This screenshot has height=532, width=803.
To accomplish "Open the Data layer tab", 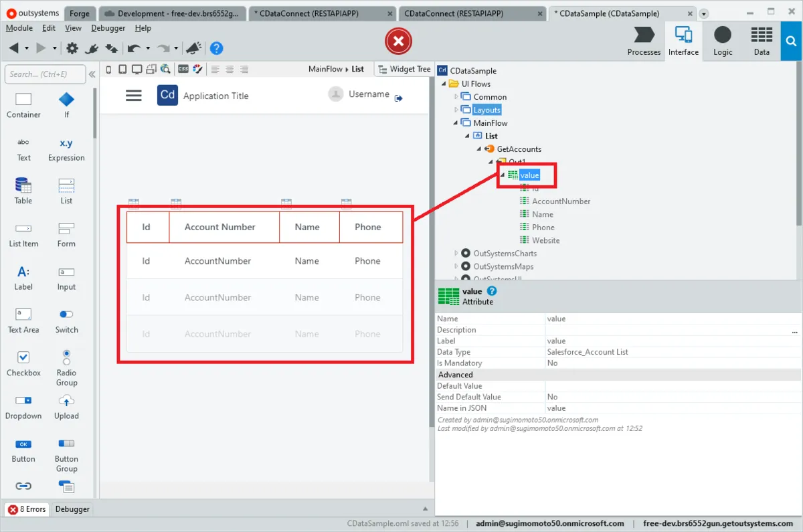I will 761,41.
